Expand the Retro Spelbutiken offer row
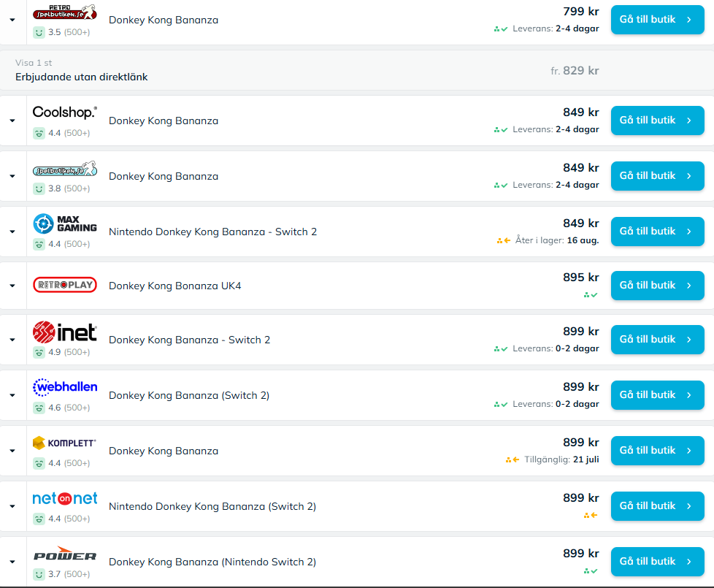 12,20
